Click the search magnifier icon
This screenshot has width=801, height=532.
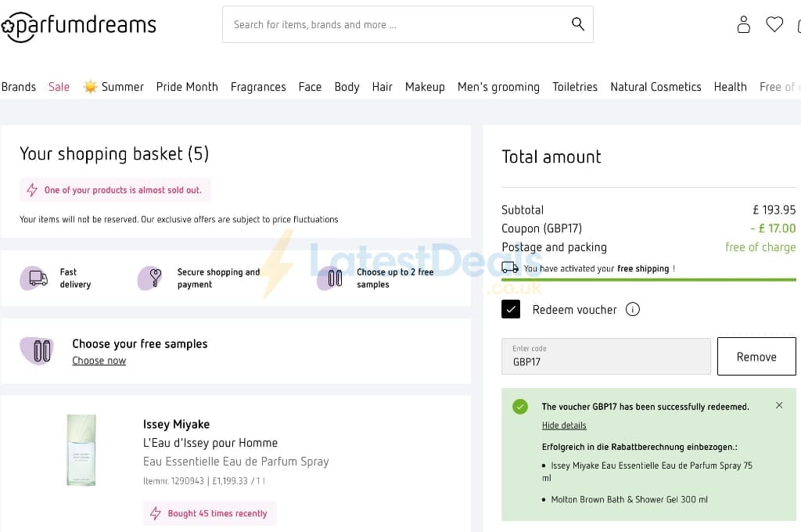click(x=578, y=24)
